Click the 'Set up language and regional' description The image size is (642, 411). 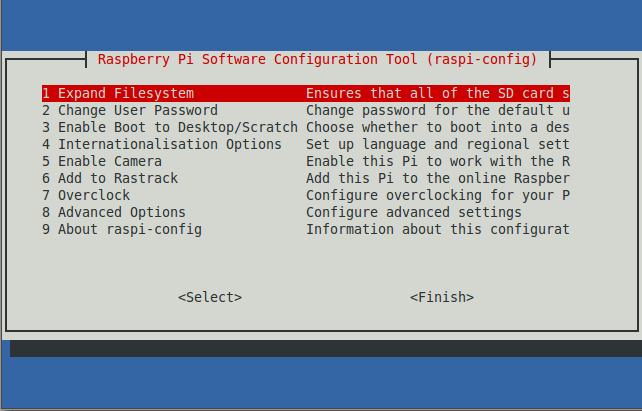(437, 144)
